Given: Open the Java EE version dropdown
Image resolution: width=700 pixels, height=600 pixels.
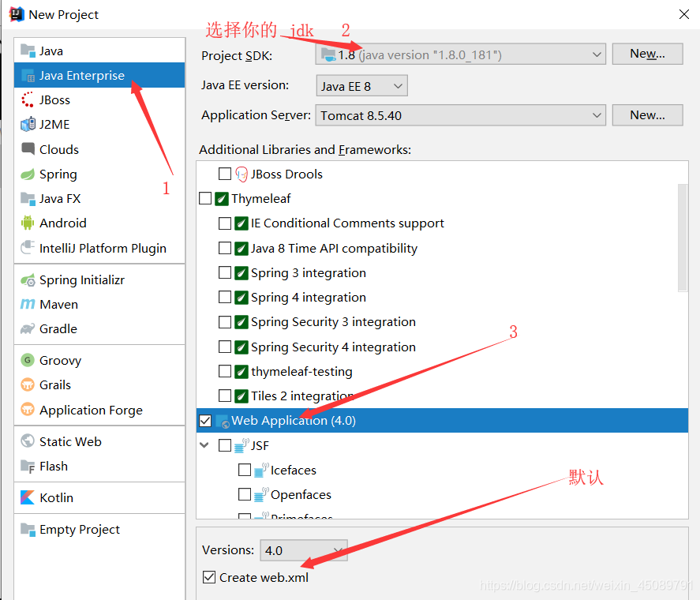Looking at the screenshot, I should 361,86.
